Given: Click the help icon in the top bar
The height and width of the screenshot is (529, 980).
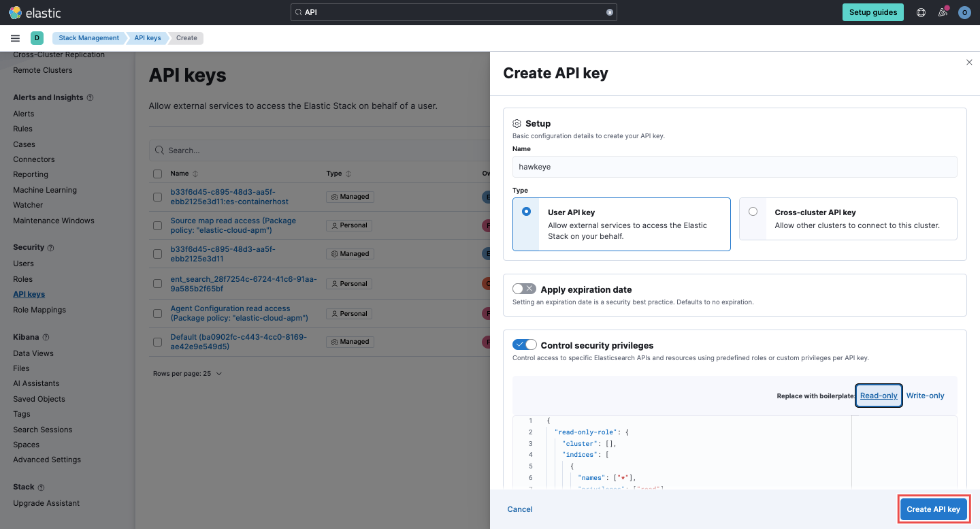Looking at the screenshot, I should coord(921,12).
